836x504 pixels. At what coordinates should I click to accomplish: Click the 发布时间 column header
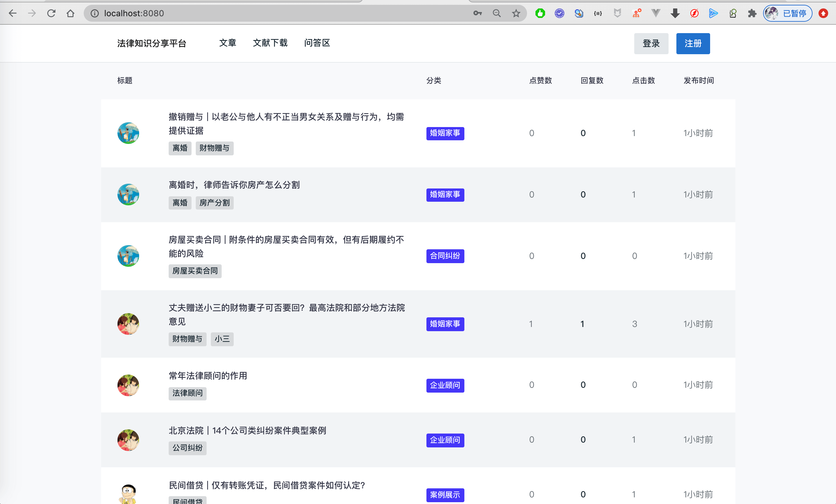point(699,80)
